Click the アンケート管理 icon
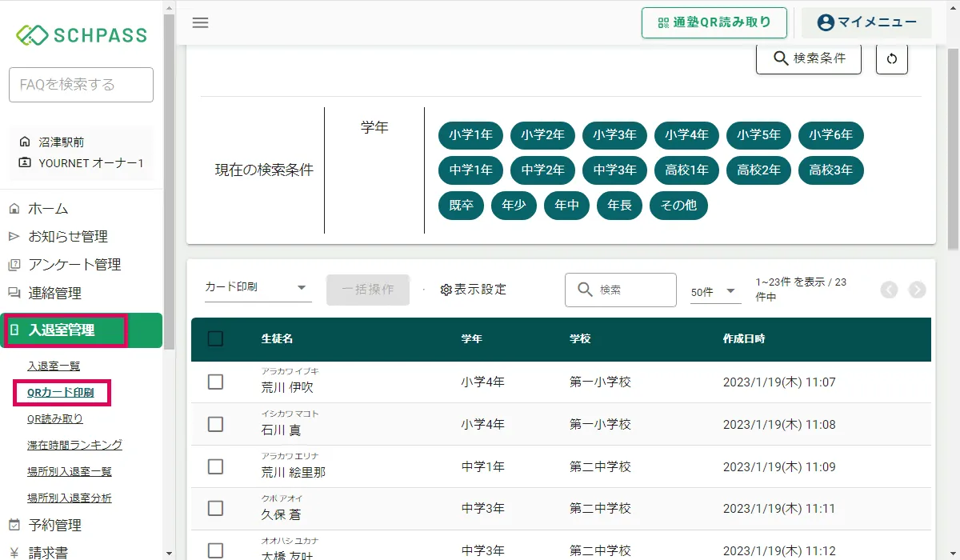The image size is (960, 560). pos(14,265)
